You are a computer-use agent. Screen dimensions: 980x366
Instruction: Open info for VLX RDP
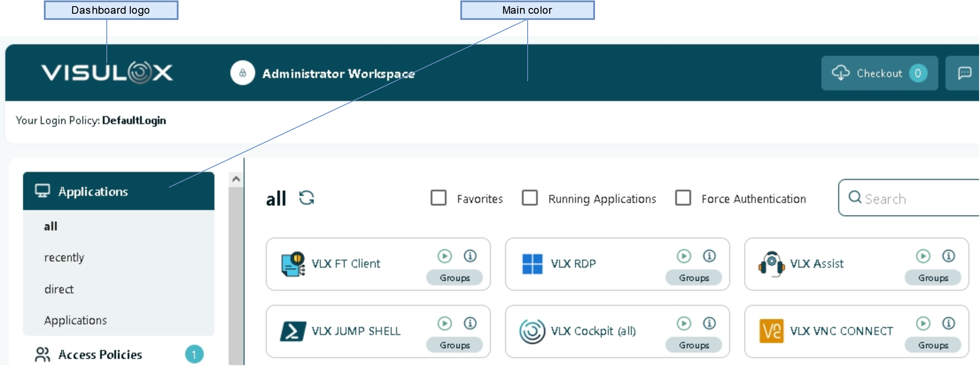(709, 256)
